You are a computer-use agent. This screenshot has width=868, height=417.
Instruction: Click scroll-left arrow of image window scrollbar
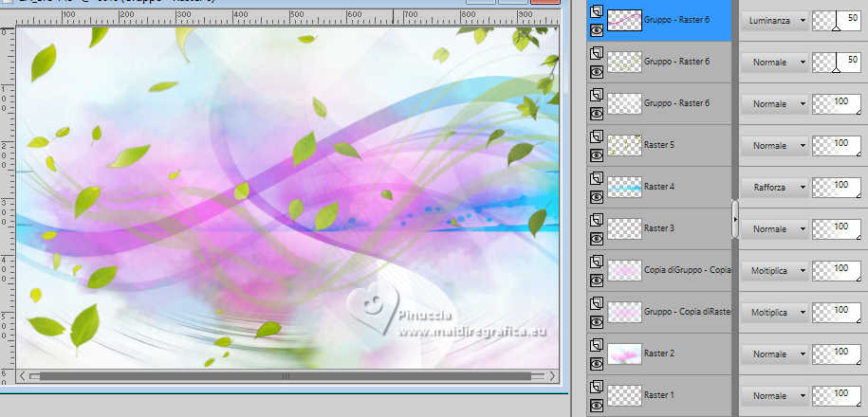22,376
